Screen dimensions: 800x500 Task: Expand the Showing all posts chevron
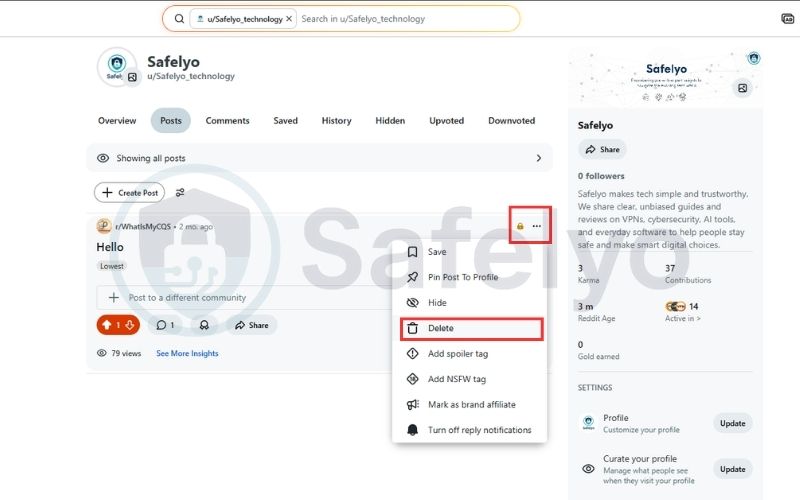click(539, 158)
